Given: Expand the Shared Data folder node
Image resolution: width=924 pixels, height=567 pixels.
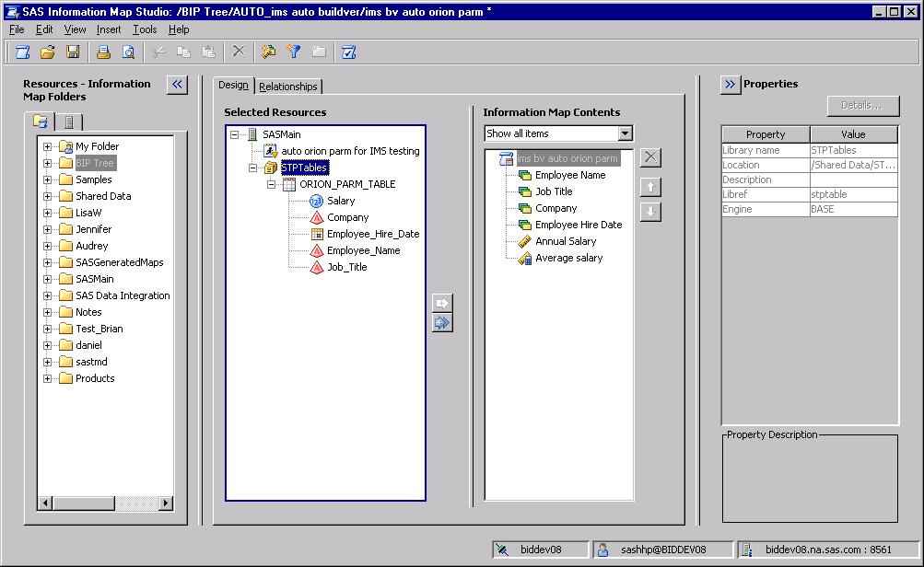Looking at the screenshot, I should click(x=47, y=196).
